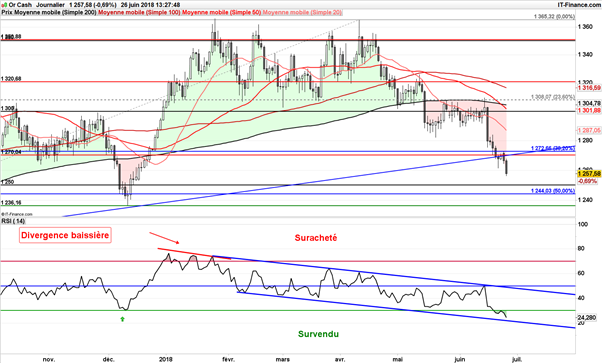
Task: Click the RSI (14) indicator title
Action: [x=13, y=221]
